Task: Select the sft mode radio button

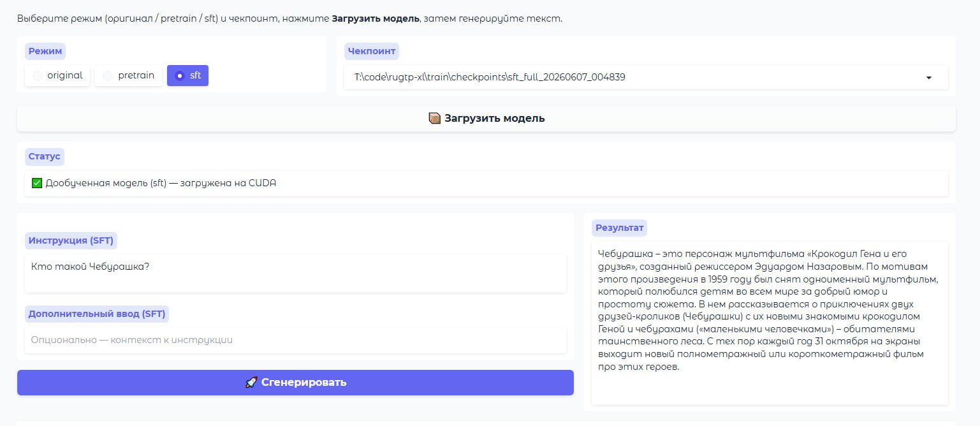Action: pos(187,75)
